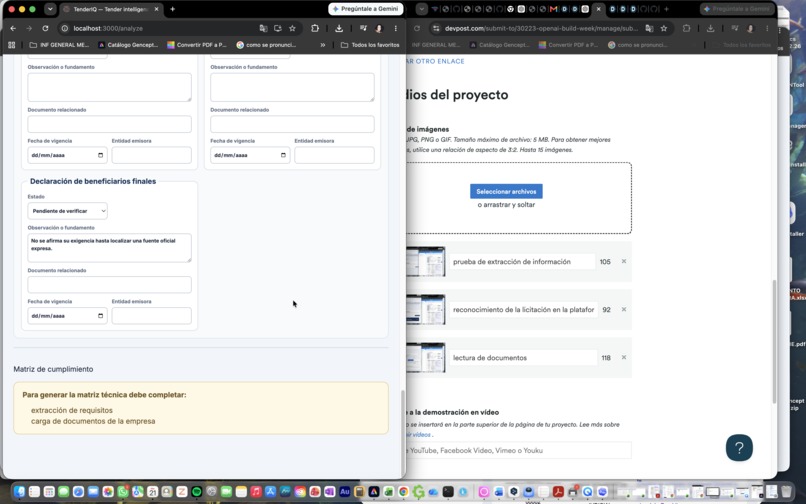Click the 'Seleccionar archivos' button
806x504 pixels.
coord(506,191)
